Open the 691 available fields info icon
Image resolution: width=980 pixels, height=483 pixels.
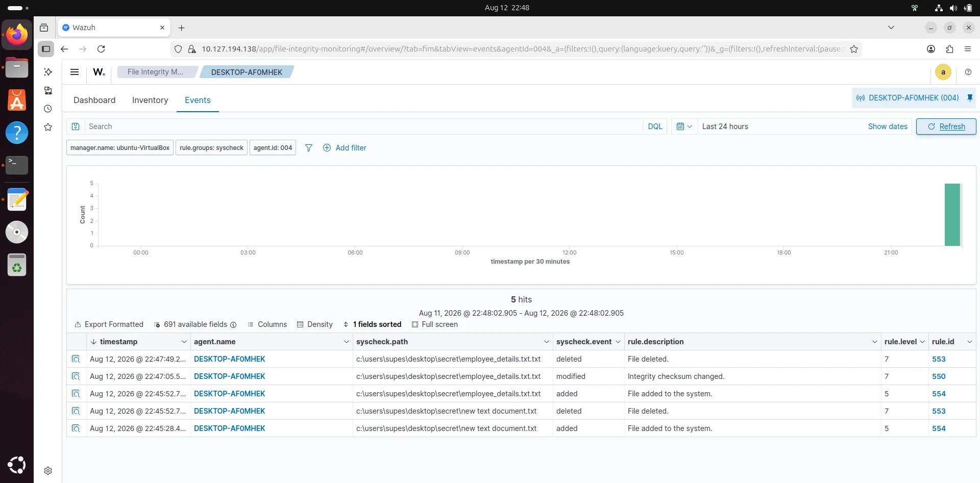pyautogui.click(x=233, y=325)
